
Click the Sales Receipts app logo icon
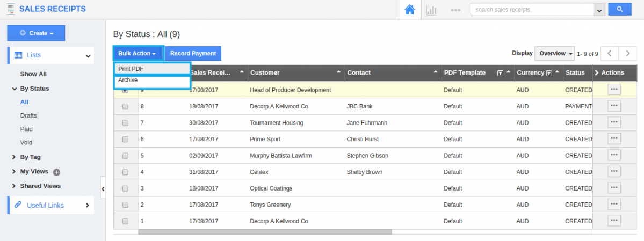(11, 9)
